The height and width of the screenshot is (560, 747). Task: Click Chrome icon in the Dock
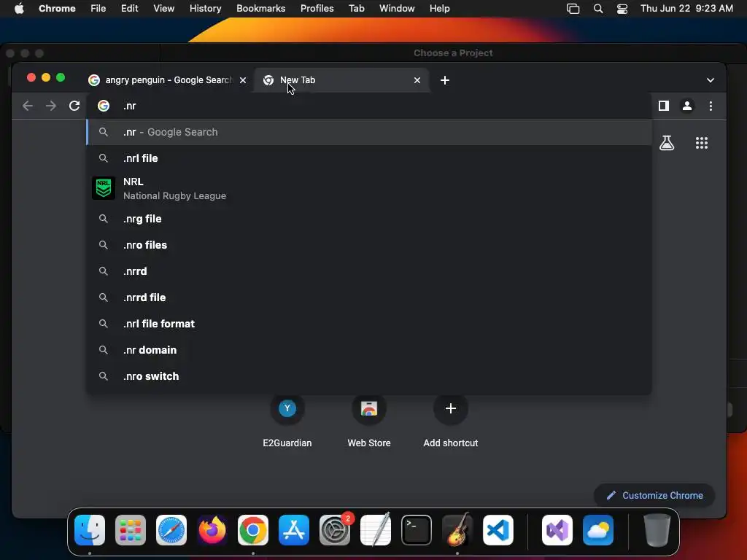click(x=253, y=530)
